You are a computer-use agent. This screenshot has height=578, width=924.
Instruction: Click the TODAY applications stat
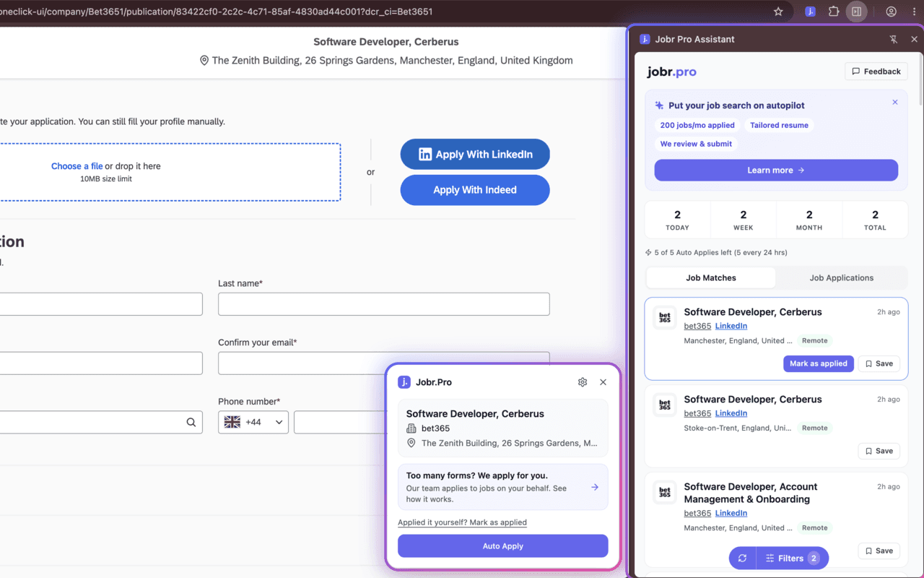coord(677,220)
